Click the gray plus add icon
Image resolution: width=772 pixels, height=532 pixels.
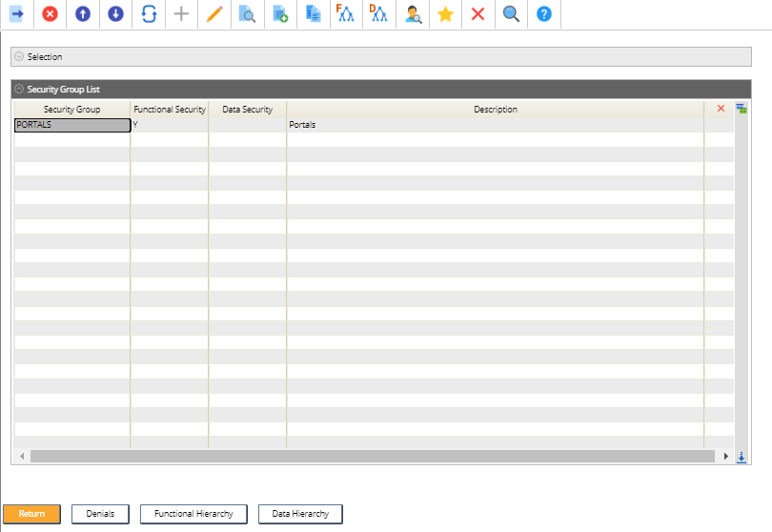pyautogui.click(x=181, y=13)
